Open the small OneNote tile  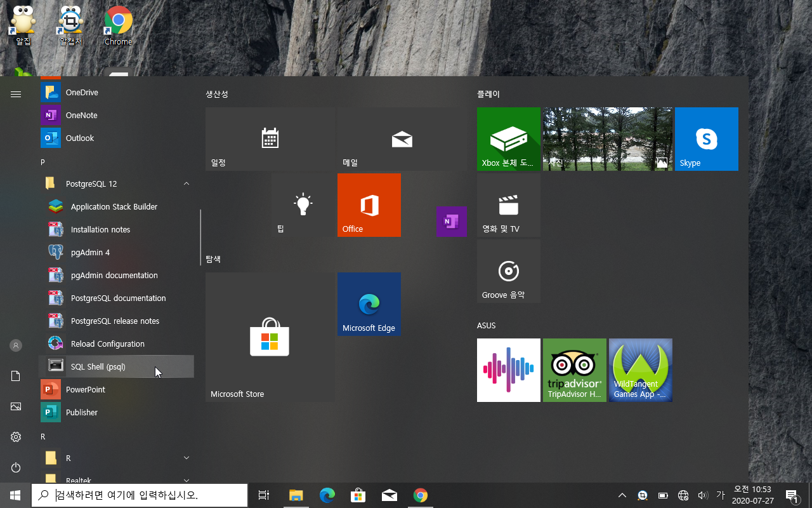tap(452, 222)
